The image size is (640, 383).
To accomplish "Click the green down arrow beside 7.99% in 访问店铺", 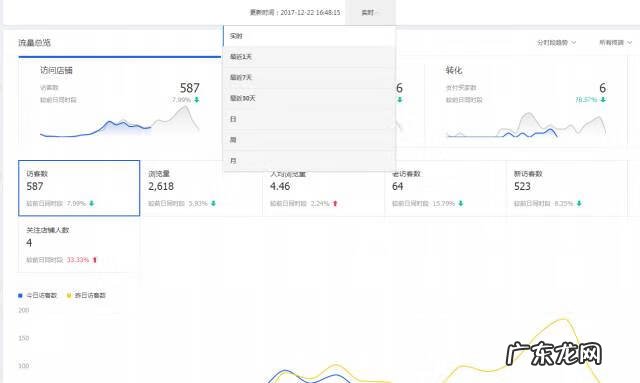I will click(x=197, y=100).
